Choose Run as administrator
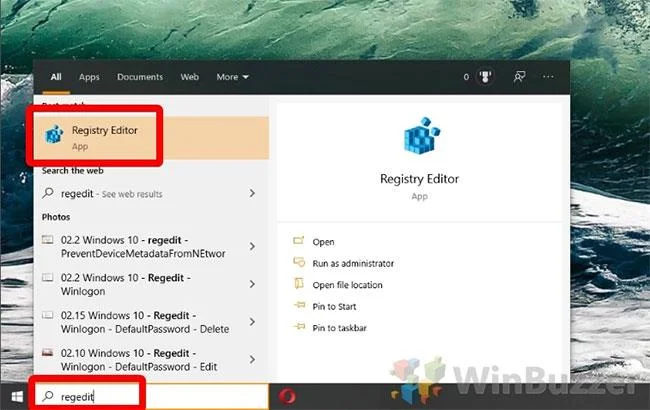This screenshot has height=410, width=650. coord(353,263)
